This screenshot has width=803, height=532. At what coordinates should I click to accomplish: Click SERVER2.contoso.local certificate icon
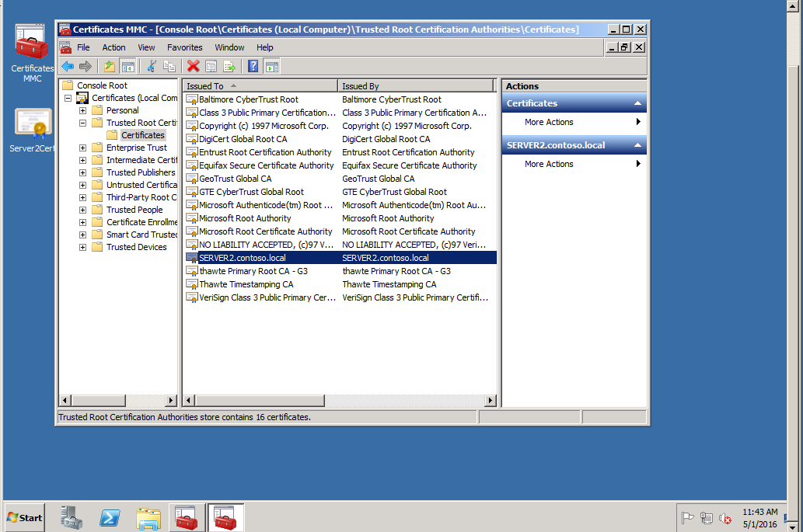point(192,258)
